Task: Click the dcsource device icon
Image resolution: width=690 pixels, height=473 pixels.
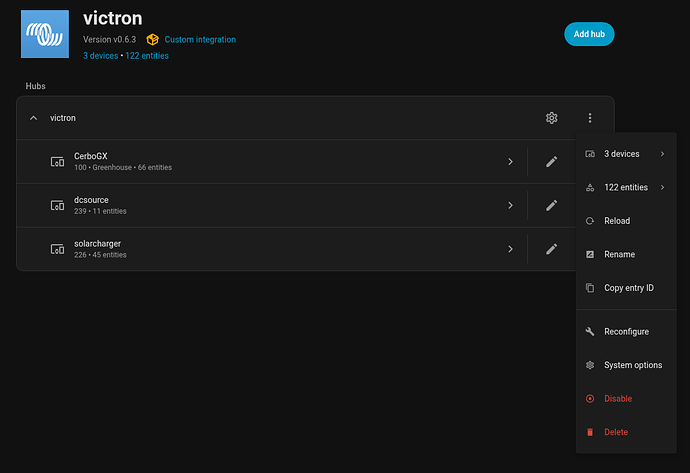Action: tap(57, 205)
